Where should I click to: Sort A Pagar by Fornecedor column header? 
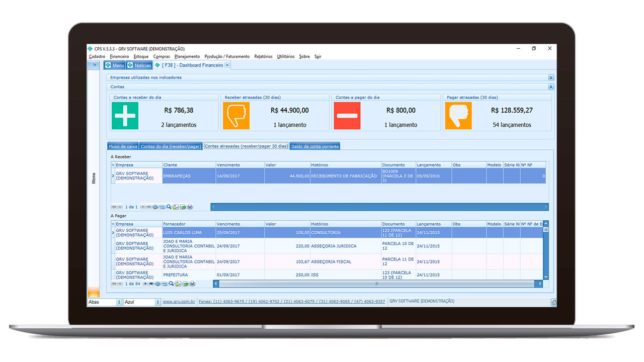(x=189, y=224)
